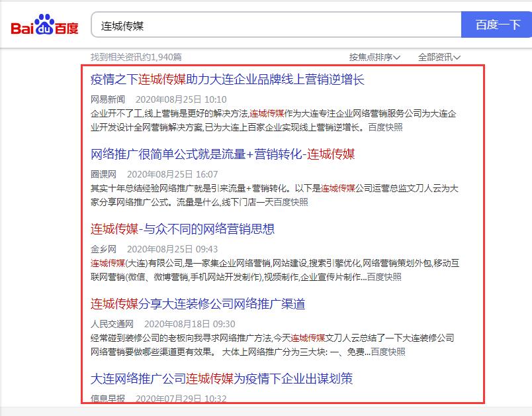Click the snippet starting 企业开不了工,线上营销
532x416 pixels.
tap(273, 121)
